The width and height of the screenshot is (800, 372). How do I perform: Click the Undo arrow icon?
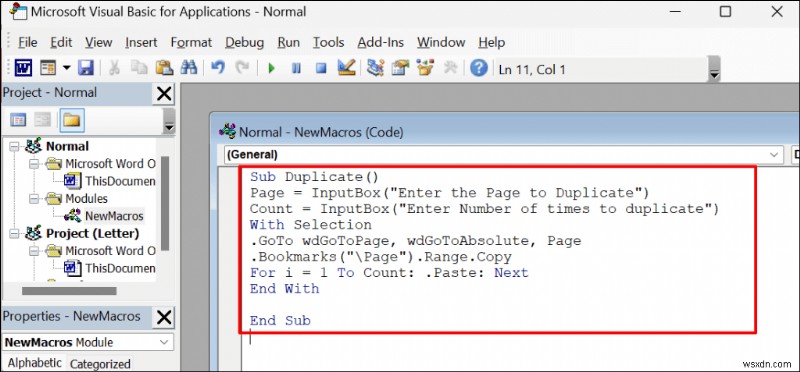(x=218, y=67)
